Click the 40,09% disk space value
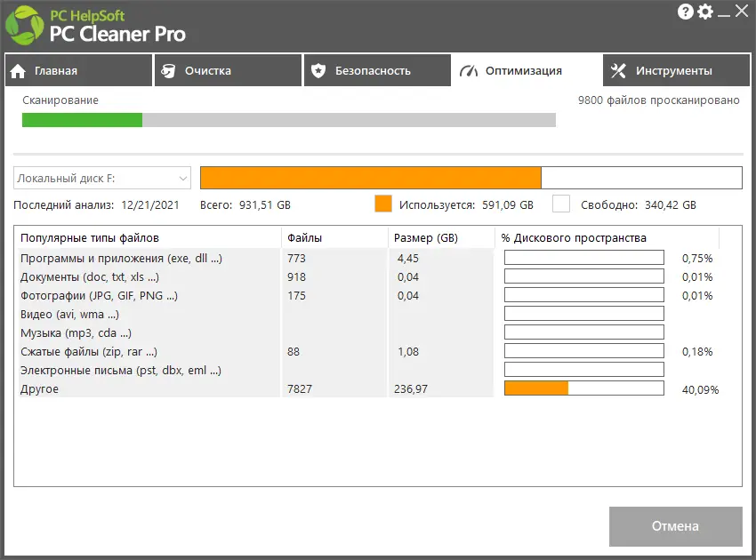Image resolution: width=756 pixels, height=560 pixels. click(700, 389)
